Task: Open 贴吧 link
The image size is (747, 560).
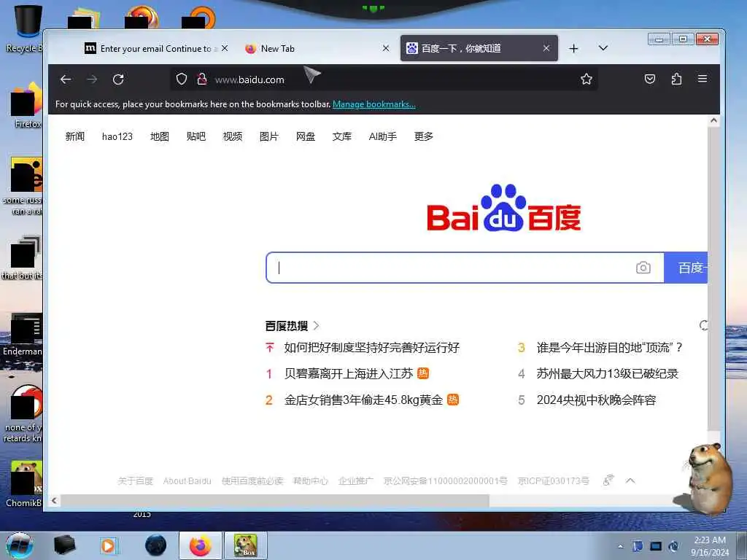Action: (x=196, y=136)
